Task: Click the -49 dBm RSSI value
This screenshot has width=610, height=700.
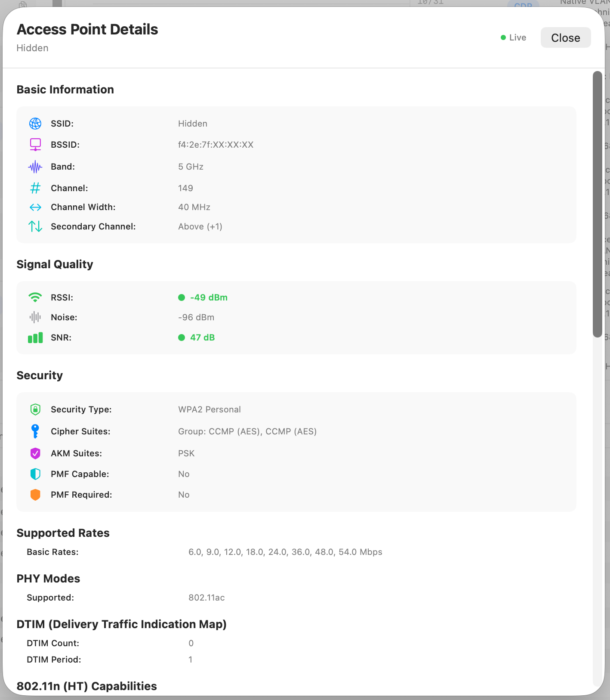Action: pos(209,297)
